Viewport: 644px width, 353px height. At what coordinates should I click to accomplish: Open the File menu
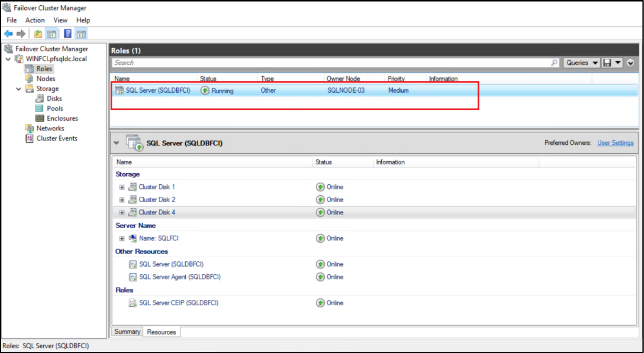(12, 20)
